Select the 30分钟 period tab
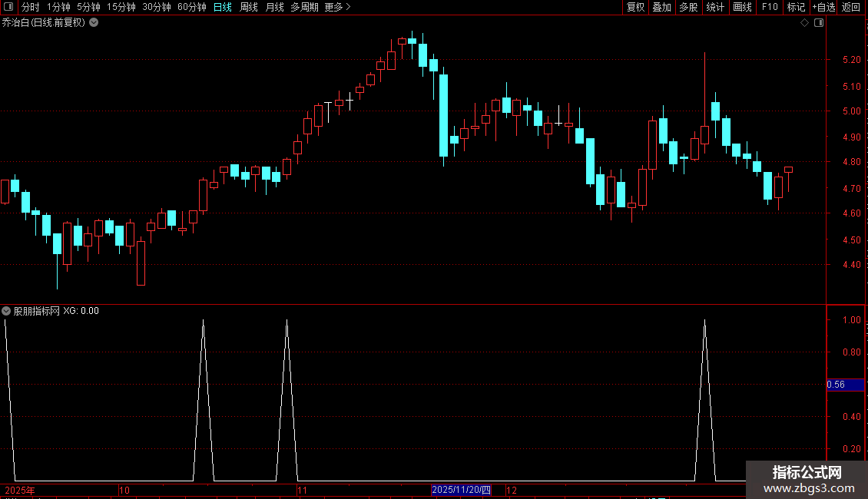 click(157, 7)
